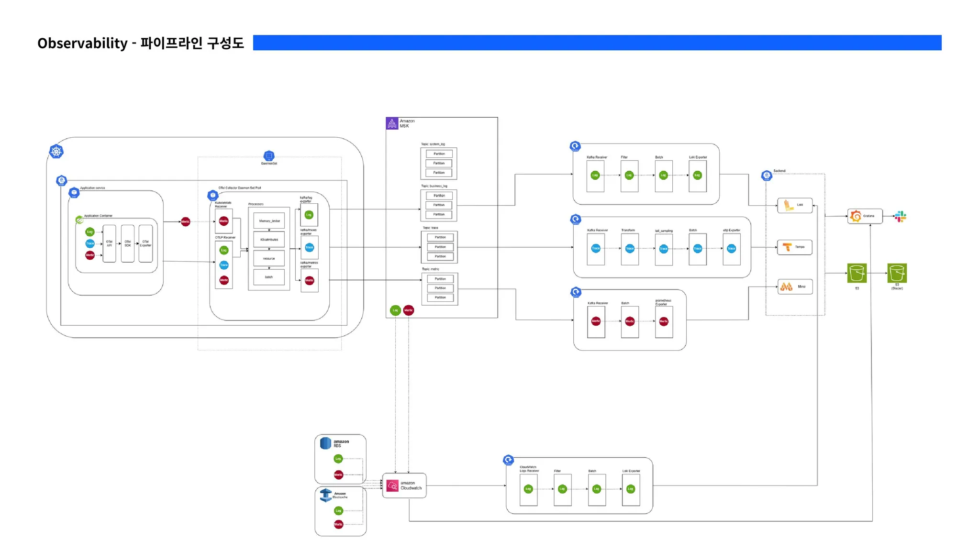Select the Amazon RDS database icon
Viewport: 980px width, 551px height.
325,443
